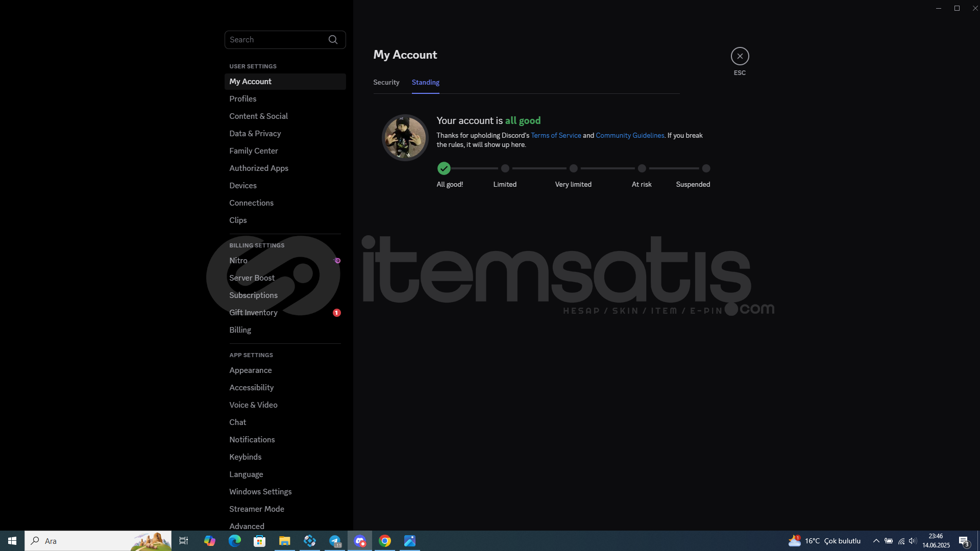Open Connections settings
980x551 pixels.
click(285, 203)
